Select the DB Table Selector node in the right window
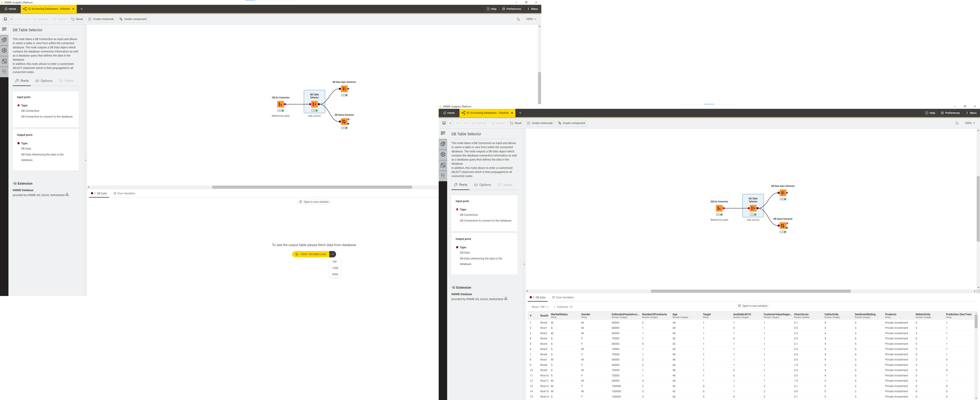This screenshot has height=400, width=980. (753, 208)
